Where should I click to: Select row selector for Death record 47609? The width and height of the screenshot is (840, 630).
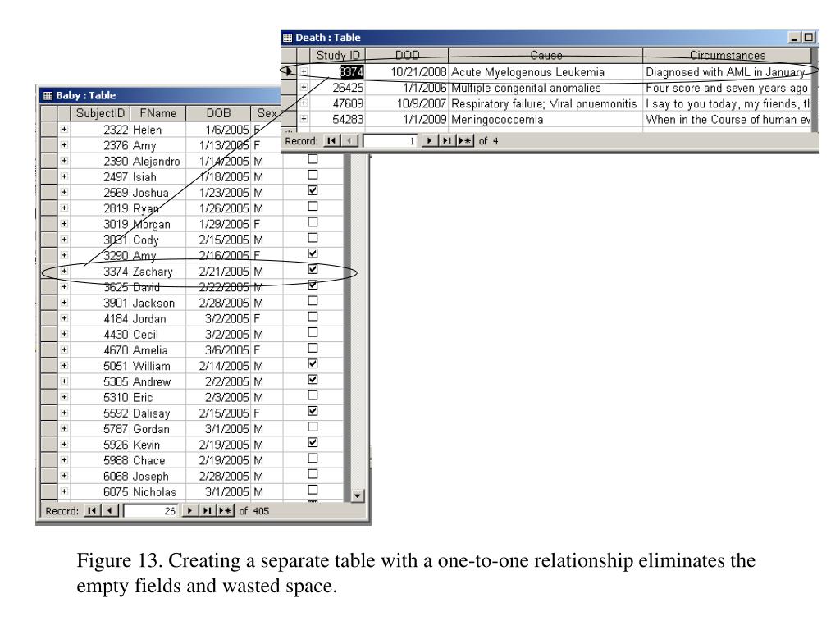[x=289, y=103]
